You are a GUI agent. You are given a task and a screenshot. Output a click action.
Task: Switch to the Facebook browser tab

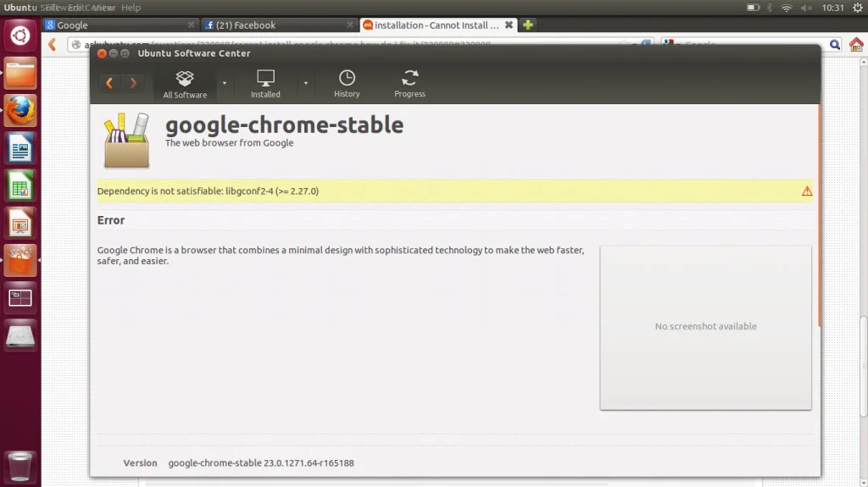pyautogui.click(x=278, y=25)
